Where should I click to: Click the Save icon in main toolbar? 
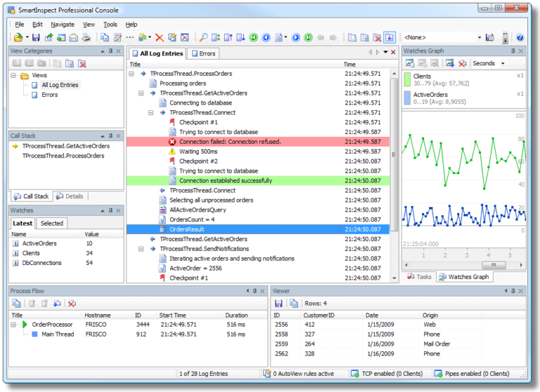point(35,37)
